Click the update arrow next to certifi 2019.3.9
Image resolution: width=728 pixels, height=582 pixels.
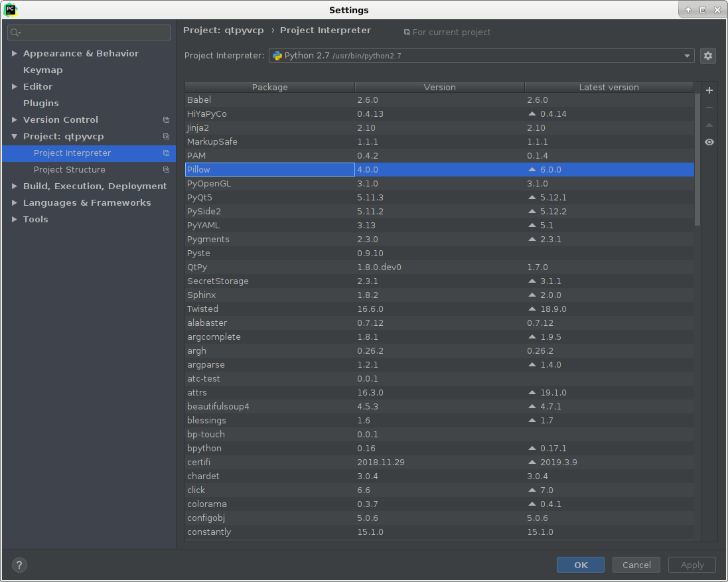[x=532, y=462]
